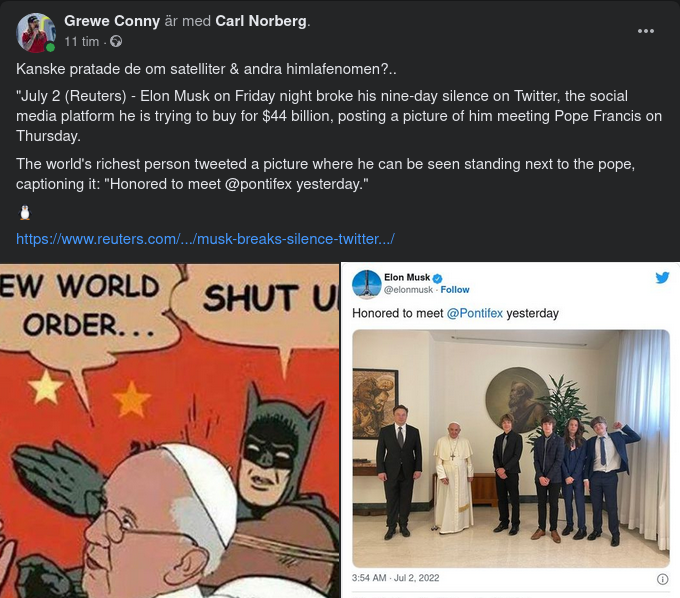Open the Reuters article link
The width and height of the screenshot is (680, 598).
(205, 239)
